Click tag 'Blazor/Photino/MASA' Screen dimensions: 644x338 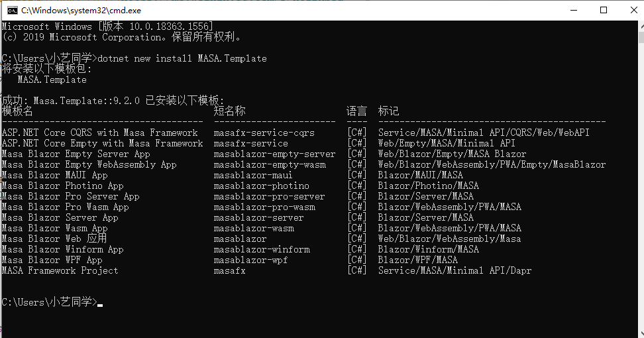point(429,186)
